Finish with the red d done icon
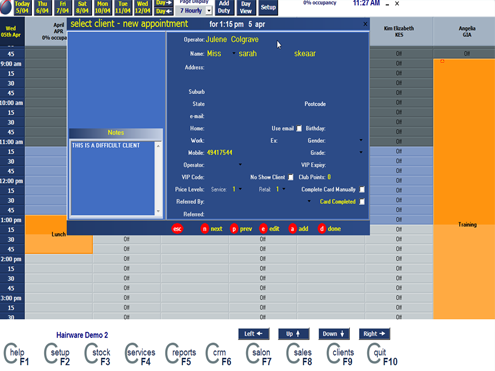Image resolution: width=495 pixels, height=371 pixels. pos(322,229)
